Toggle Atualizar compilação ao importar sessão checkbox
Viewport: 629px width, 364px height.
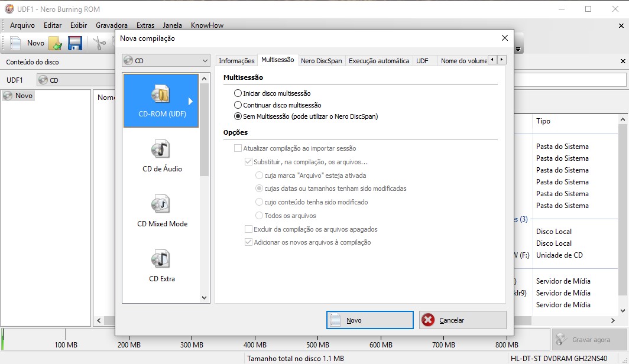click(x=238, y=148)
